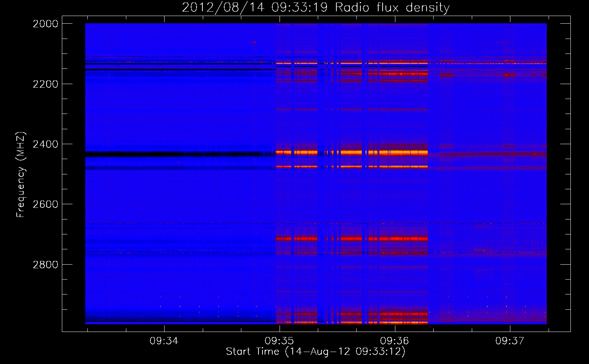This screenshot has width=589, height=364.
Task: Click the plot title '2012/08/14 09:33:19 Radio flux density'
Action: 316,7
